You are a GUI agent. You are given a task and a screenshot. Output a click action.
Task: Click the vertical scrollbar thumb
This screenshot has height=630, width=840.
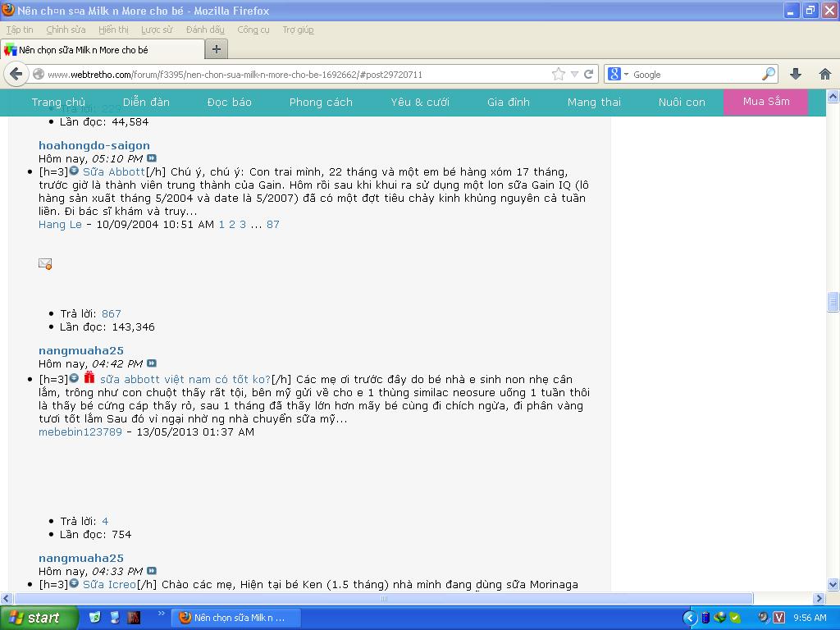[833, 302]
